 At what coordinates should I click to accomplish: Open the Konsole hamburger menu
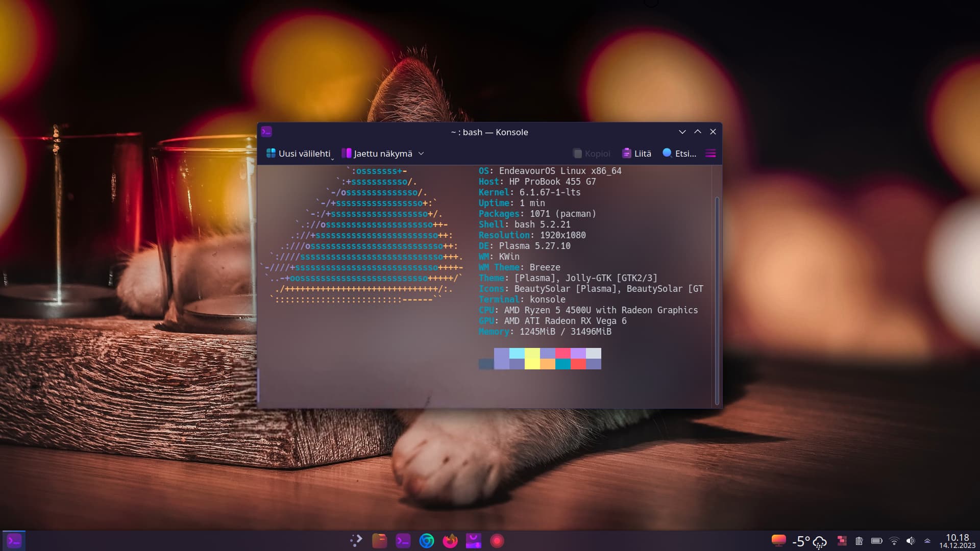[x=710, y=154]
